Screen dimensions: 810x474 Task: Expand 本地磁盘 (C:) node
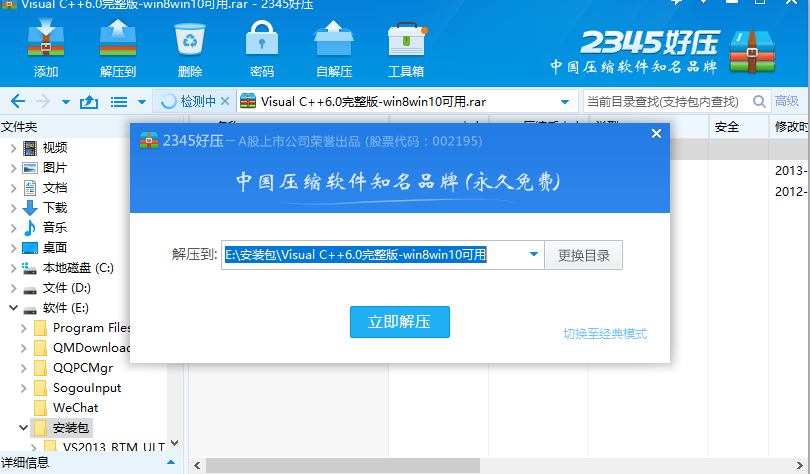coord(14,268)
